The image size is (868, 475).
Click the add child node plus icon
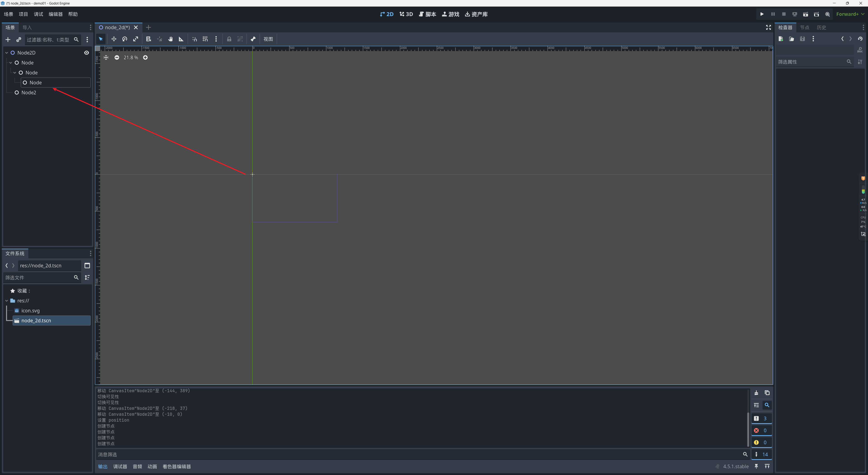click(x=8, y=40)
